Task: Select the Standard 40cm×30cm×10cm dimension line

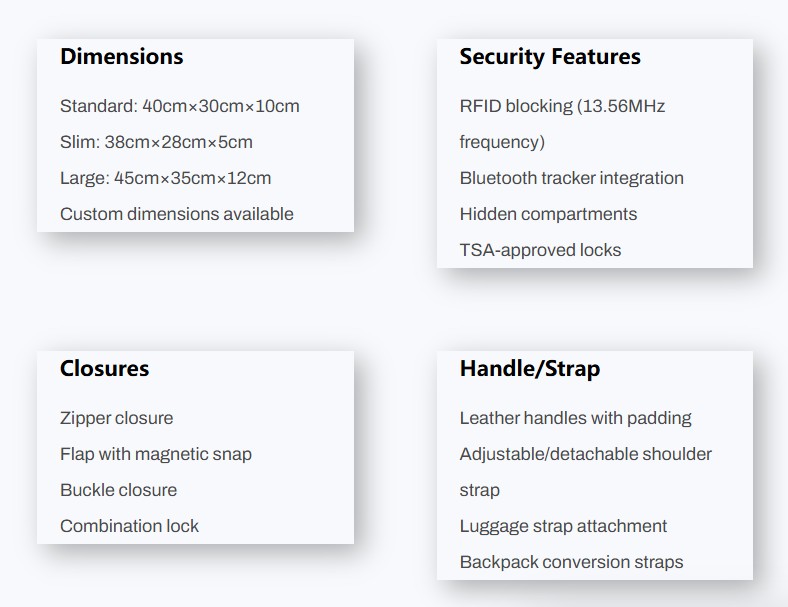Action: click(179, 106)
